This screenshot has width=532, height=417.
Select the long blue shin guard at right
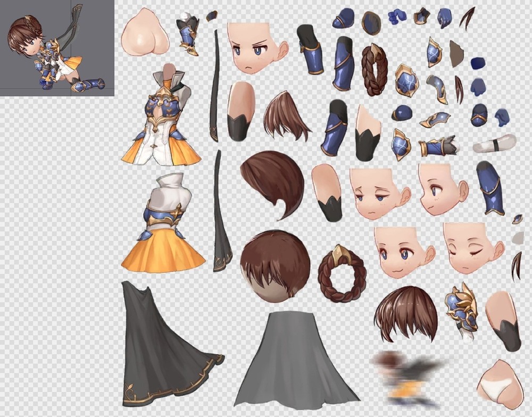pyautogui.click(x=490, y=188)
